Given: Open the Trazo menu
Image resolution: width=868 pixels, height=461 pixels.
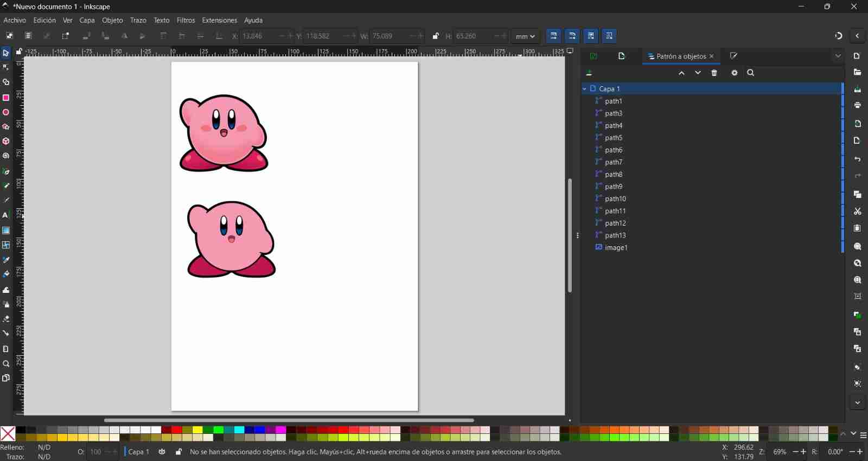Looking at the screenshot, I should pos(138,20).
